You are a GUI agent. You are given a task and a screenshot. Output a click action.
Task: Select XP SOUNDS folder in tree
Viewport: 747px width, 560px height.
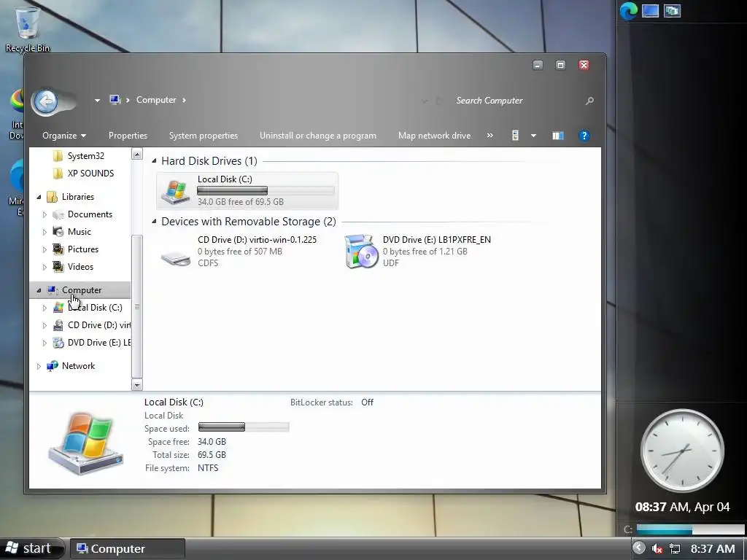pos(90,174)
